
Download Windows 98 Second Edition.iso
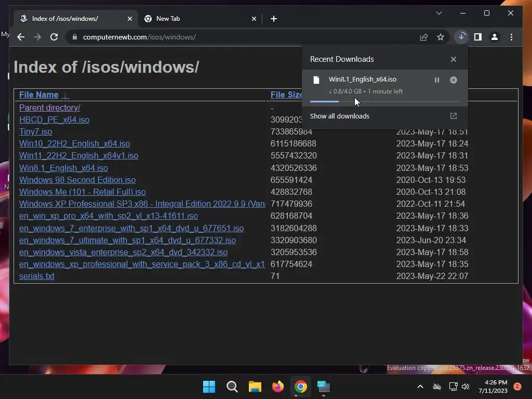point(77,180)
